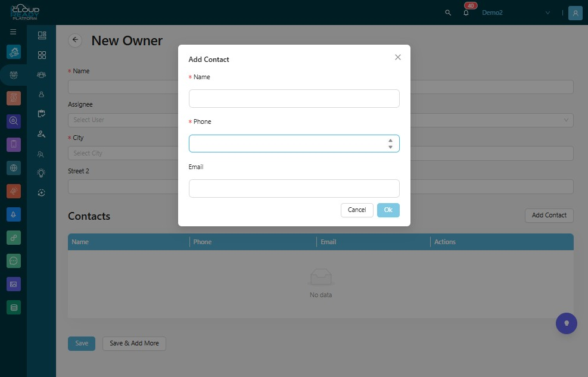Click the Email input field
The image size is (588, 377).
(294, 188)
